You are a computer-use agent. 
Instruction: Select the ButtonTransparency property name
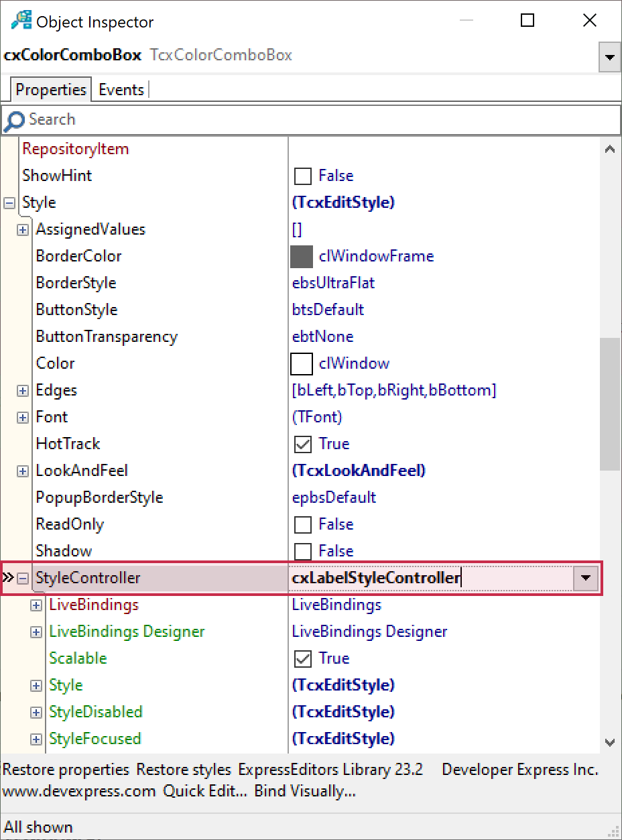(x=107, y=337)
